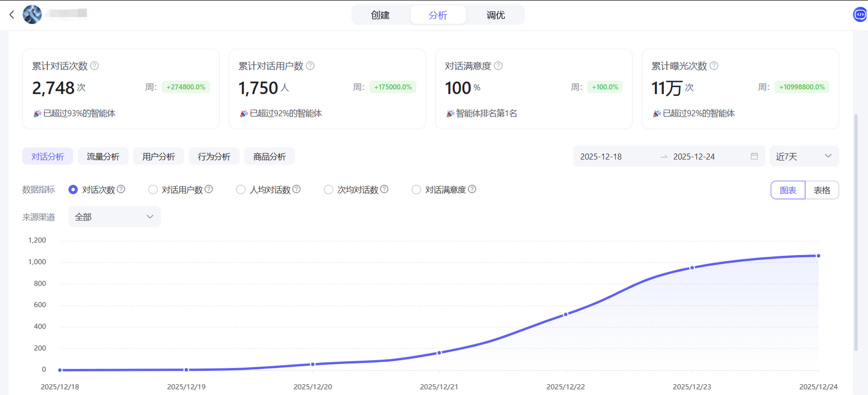Open the agent avatar thumbnail
The image size is (868, 395).
click(32, 14)
